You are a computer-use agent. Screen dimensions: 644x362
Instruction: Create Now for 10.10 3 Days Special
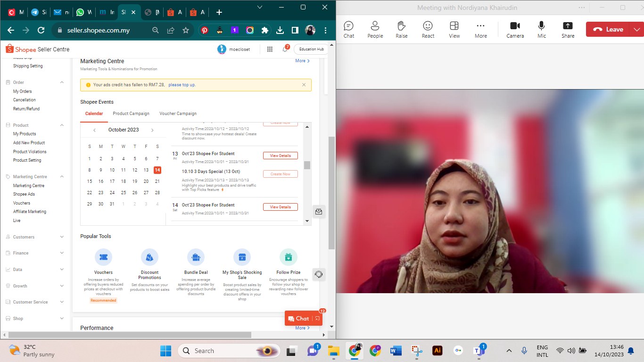click(x=281, y=174)
